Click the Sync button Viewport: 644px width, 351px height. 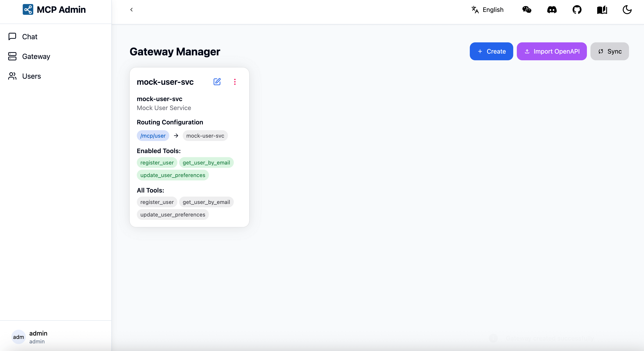[610, 51]
